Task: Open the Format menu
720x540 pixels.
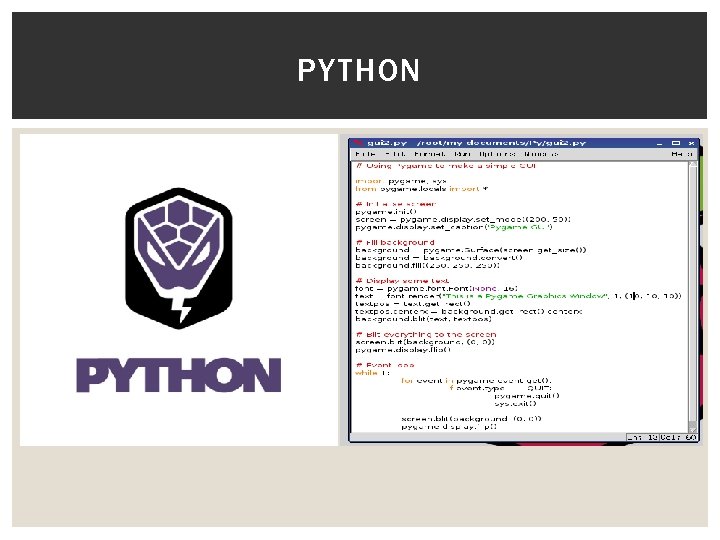Action: pos(429,154)
